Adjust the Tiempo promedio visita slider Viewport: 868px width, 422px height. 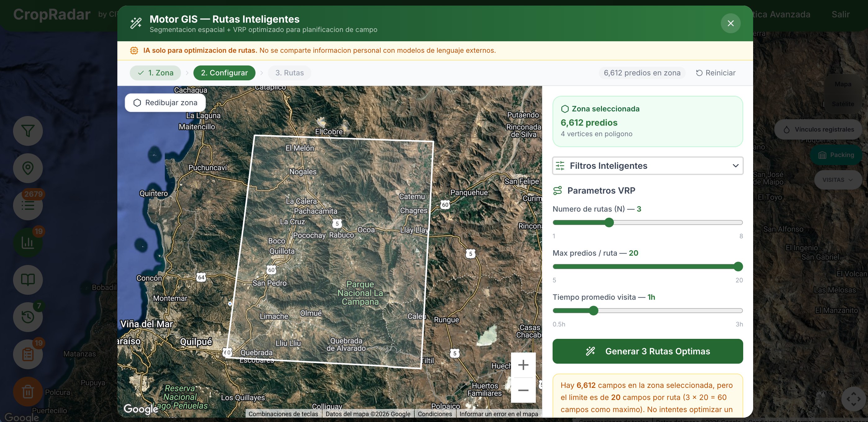648,311
